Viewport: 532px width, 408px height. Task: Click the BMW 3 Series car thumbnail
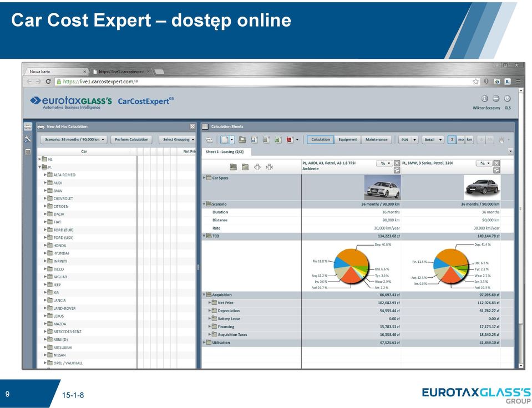pyautogui.click(x=482, y=187)
